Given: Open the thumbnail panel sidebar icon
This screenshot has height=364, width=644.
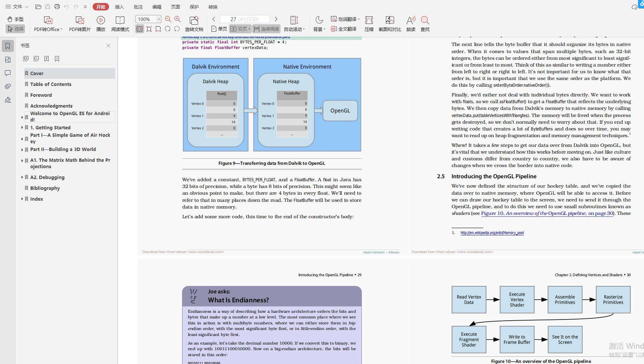Looking at the screenshot, I should tap(8, 59).
